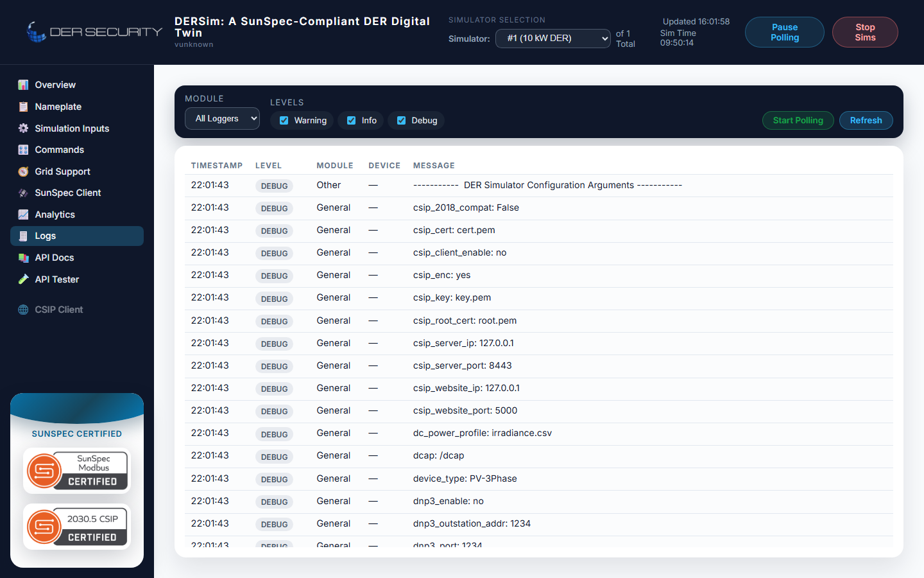Click the API Docs icon
The image size is (924, 578).
click(23, 258)
